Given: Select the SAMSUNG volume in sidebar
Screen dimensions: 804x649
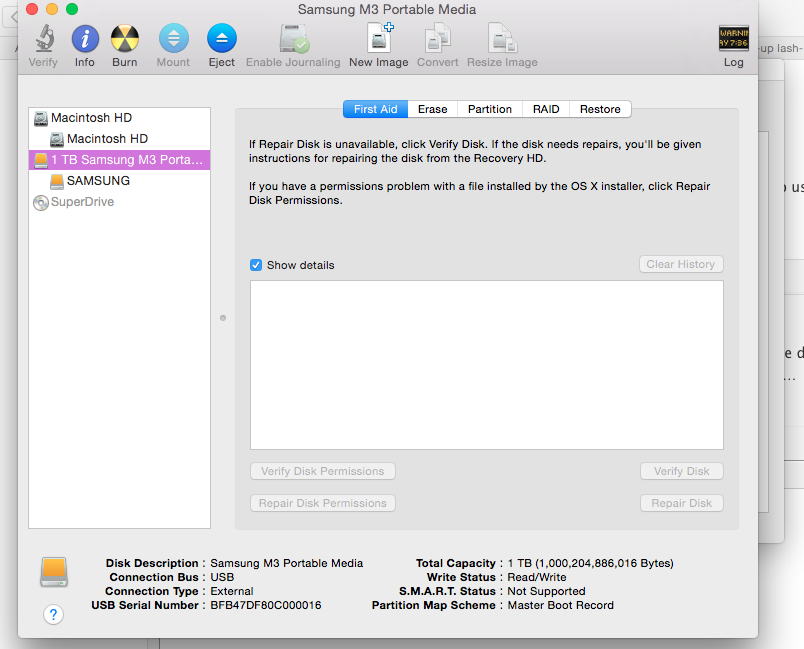Looking at the screenshot, I should point(119,181).
